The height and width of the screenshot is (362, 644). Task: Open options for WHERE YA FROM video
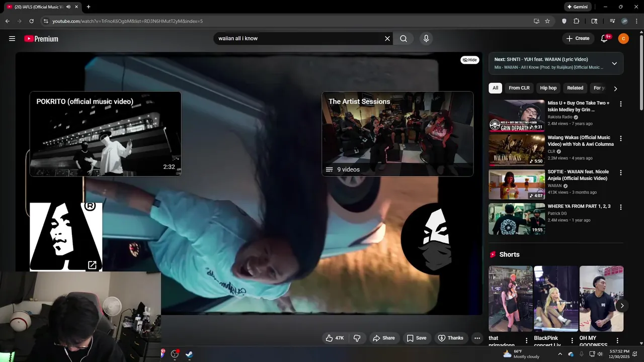click(620, 207)
